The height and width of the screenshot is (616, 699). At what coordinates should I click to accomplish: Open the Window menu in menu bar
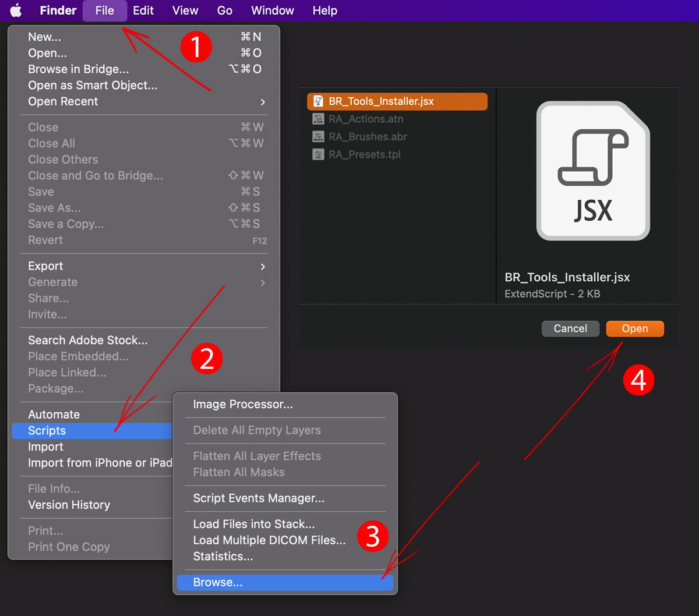(273, 10)
